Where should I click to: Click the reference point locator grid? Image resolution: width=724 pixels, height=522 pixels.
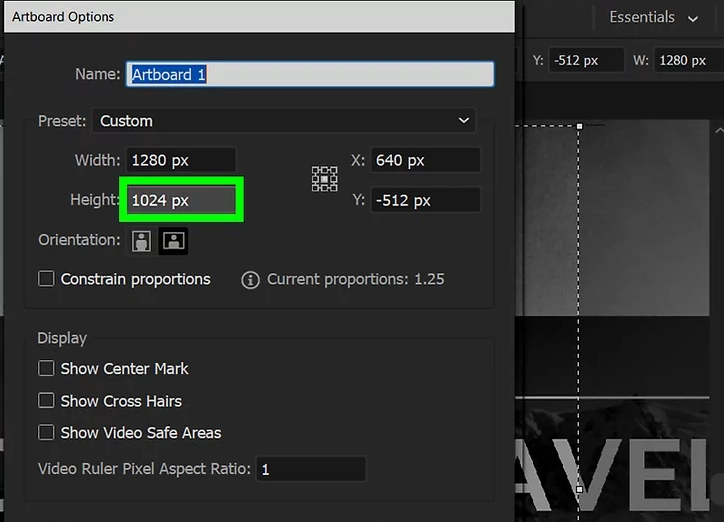pyautogui.click(x=325, y=179)
